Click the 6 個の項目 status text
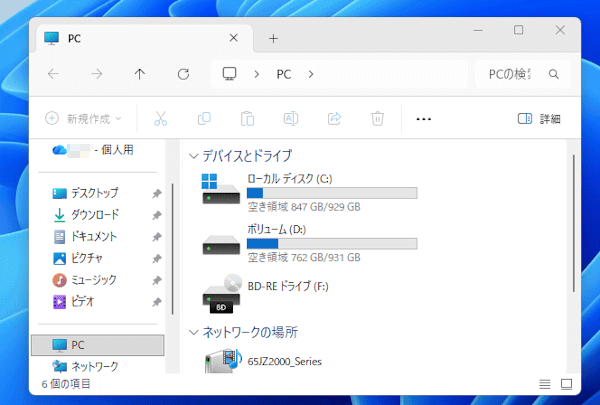600x405 pixels. click(x=66, y=384)
